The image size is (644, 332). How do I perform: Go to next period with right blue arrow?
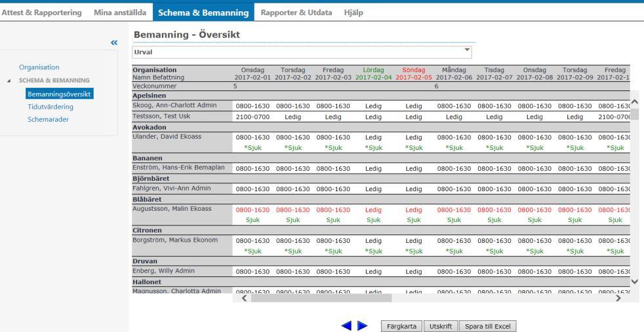[362, 326]
